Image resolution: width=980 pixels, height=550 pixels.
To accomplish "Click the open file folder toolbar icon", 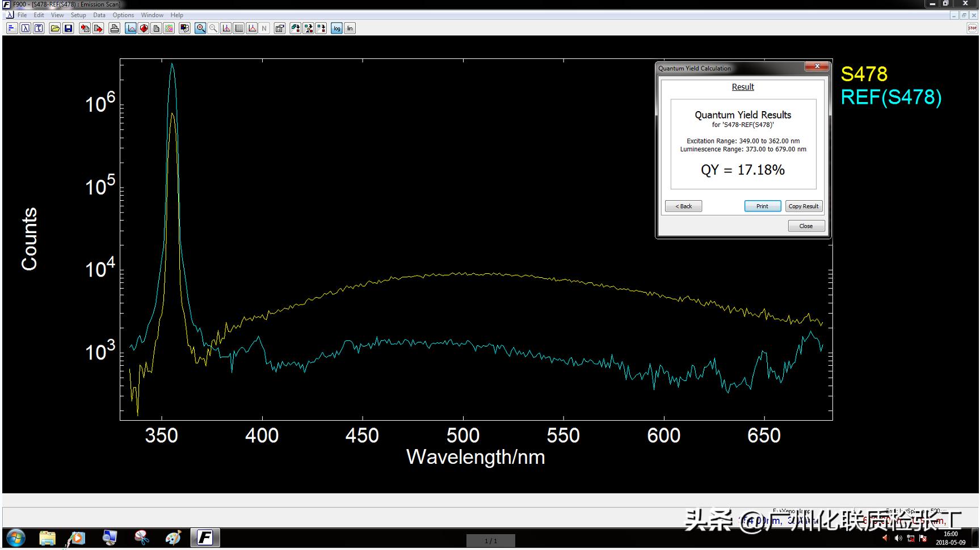I will tap(54, 28).
